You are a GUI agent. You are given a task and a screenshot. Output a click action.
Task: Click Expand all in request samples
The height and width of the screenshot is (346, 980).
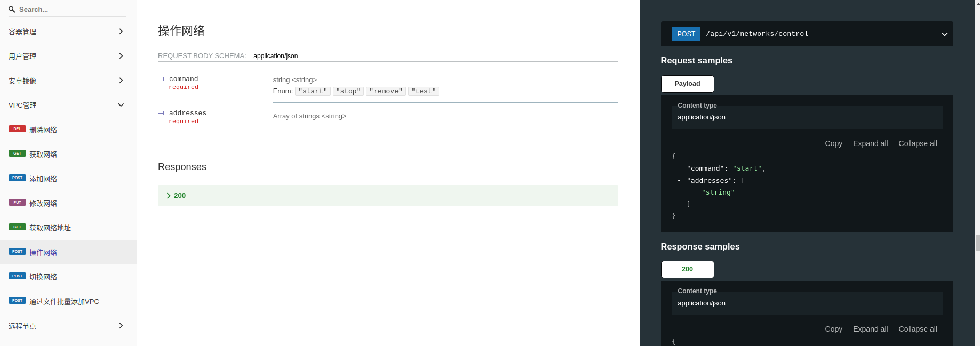tap(870, 143)
